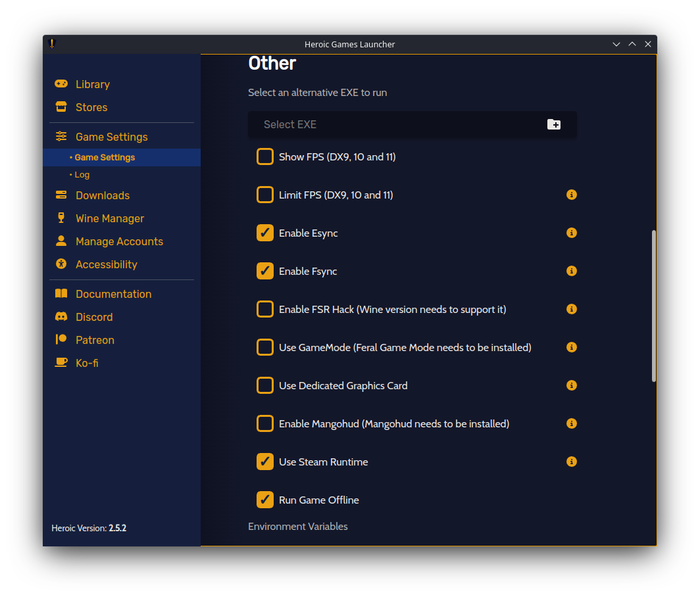
Task: Click the Ko-fi cup icon
Action: click(61, 362)
